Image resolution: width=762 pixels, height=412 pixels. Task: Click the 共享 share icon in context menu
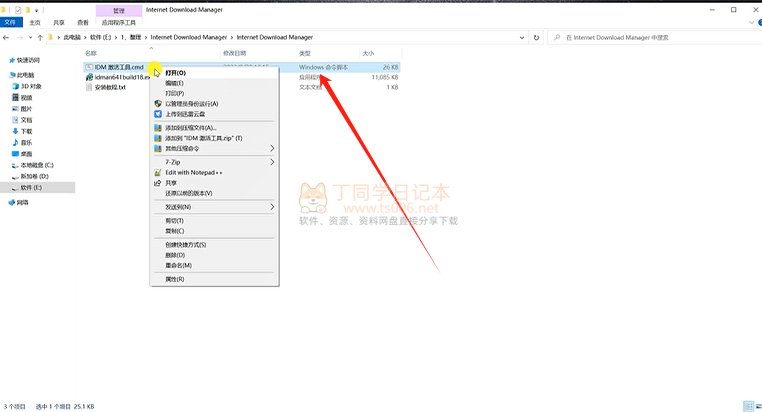pyautogui.click(x=157, y=183)
